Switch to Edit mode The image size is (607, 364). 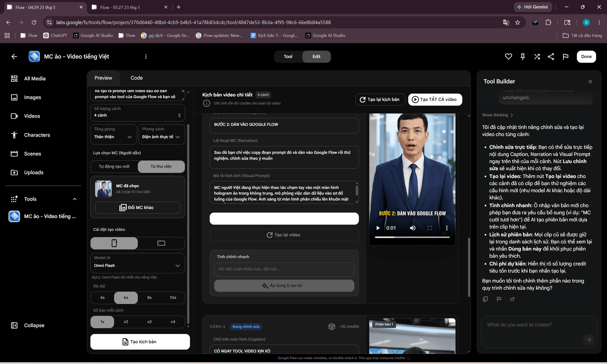[316, 56]
